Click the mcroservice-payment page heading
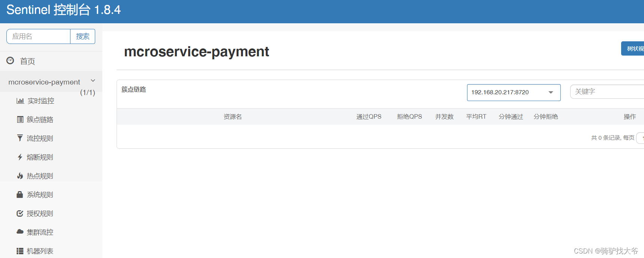Viewport: 644px width, 258px height. click(x=196, y=52)
